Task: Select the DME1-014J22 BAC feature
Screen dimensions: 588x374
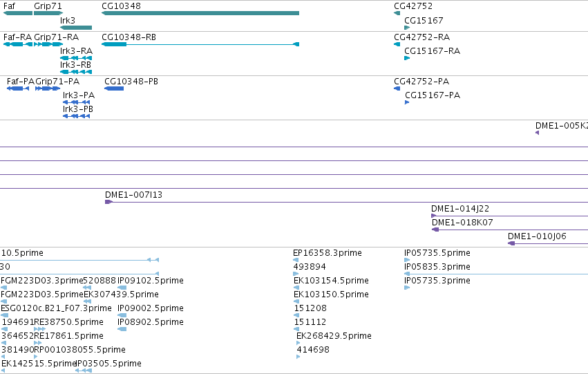Action: click(x=510, y=216)
